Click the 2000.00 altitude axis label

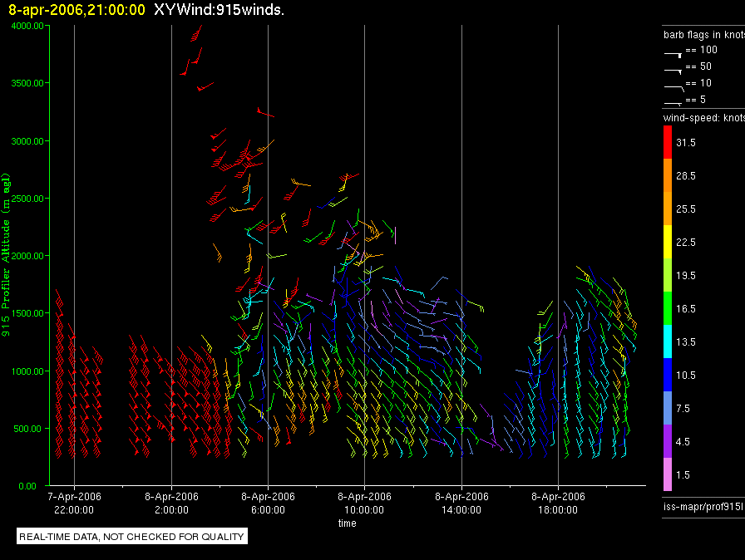coord(29,256)
